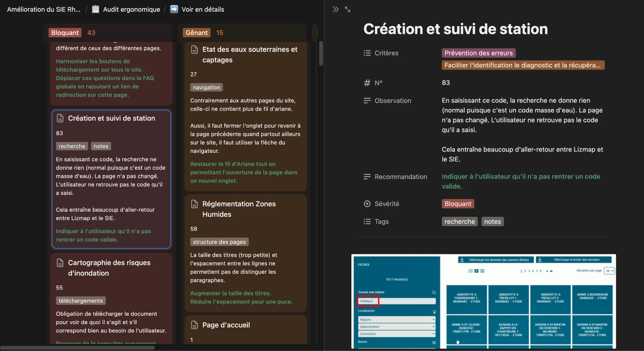Click page icon of Réglementation Zones Humides card
This screenshot has height=351, width=644.
click(194, 204)
